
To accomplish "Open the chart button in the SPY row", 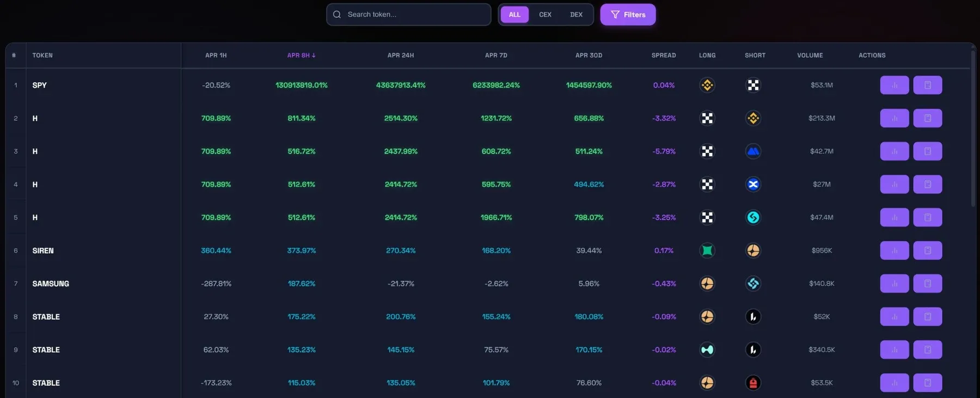I will pos(894,85).
